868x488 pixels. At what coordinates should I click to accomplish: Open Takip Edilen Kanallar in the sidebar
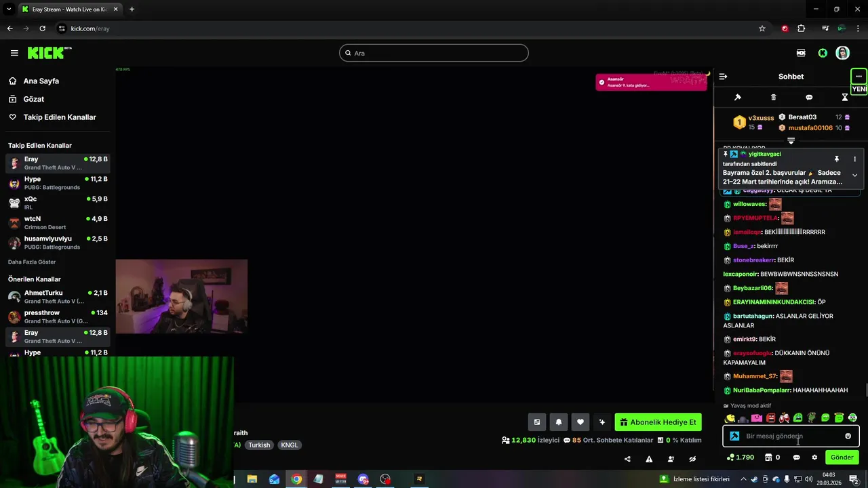click(60, 117)
